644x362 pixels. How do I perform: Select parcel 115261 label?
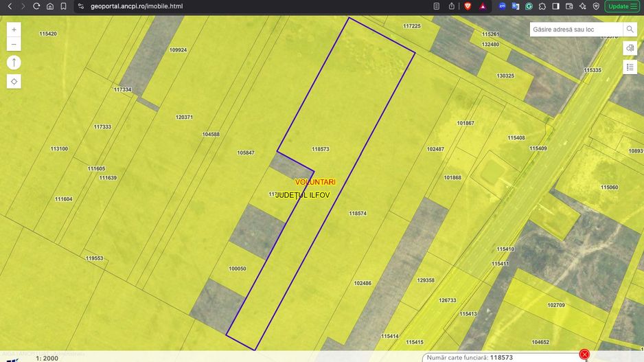point(490,34)
